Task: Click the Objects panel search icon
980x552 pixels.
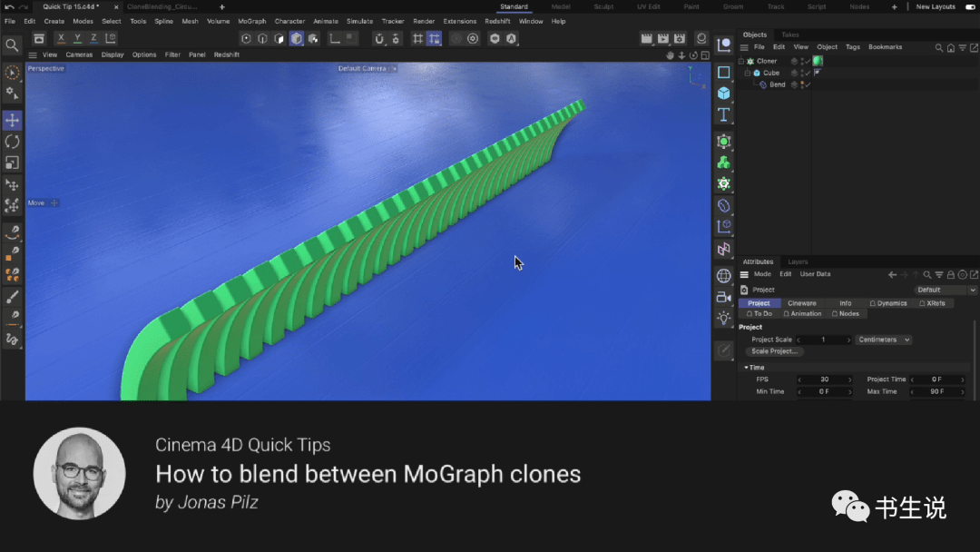Action: [939, 47]
